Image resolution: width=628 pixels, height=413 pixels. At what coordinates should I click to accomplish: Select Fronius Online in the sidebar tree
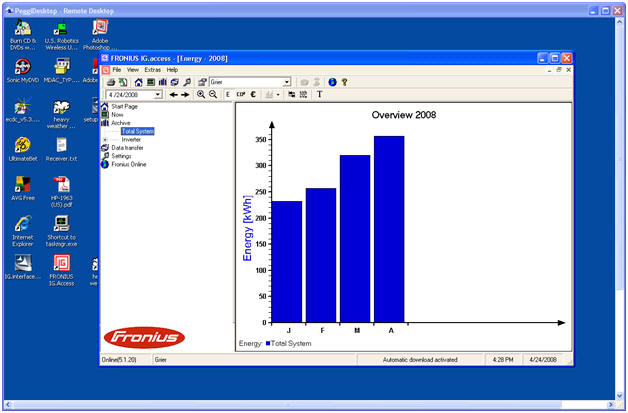(x=128, y=164)
